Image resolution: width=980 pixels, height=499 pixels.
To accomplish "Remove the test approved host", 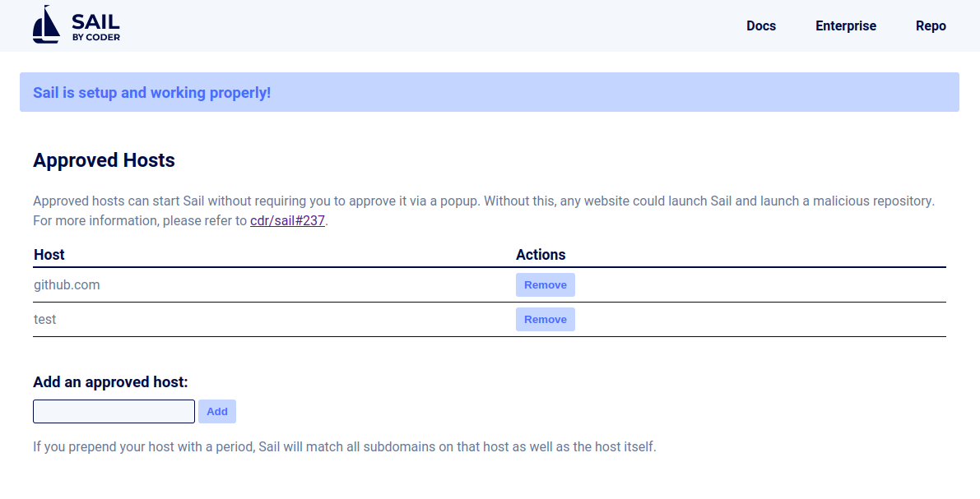I will (x=545, y=319).
